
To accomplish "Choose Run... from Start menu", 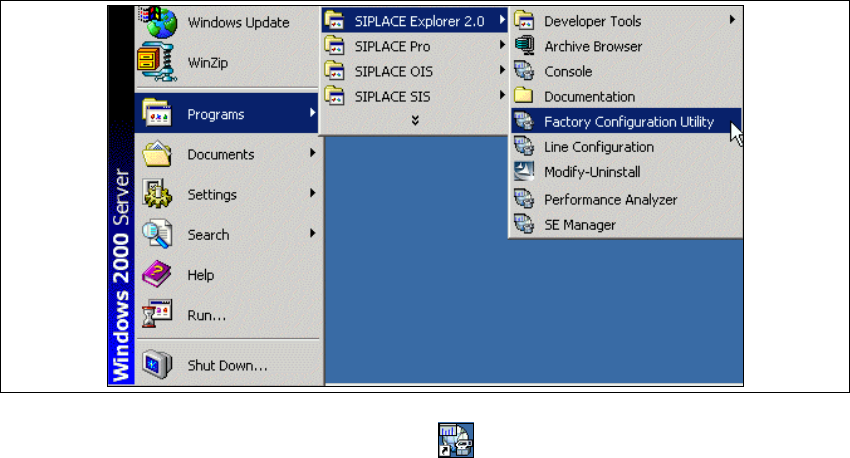I will (227, 314).
